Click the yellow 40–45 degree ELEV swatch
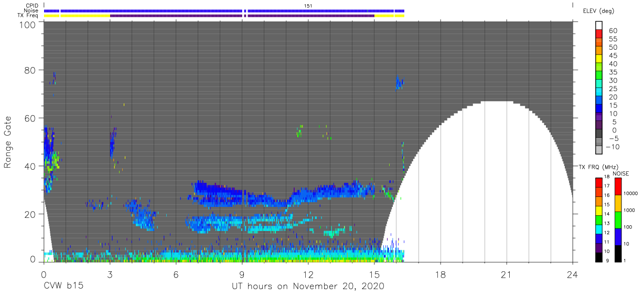This screenshot has width=644, height=297. (599, 60)
